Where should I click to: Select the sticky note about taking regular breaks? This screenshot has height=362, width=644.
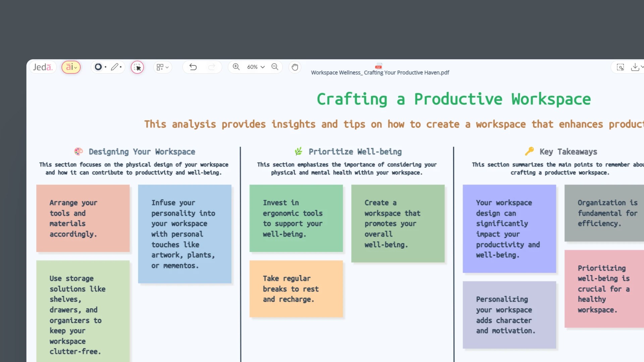296,289
